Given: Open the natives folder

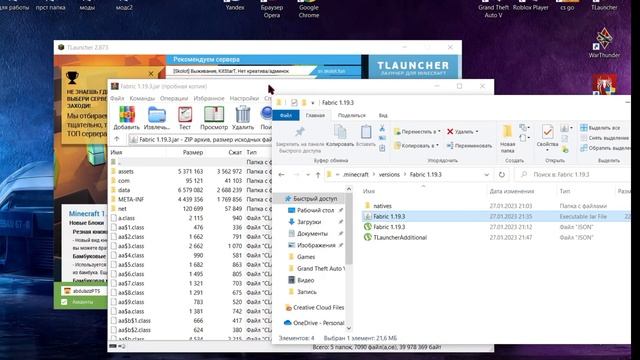Looking at the screenshot, I should 382,206.
